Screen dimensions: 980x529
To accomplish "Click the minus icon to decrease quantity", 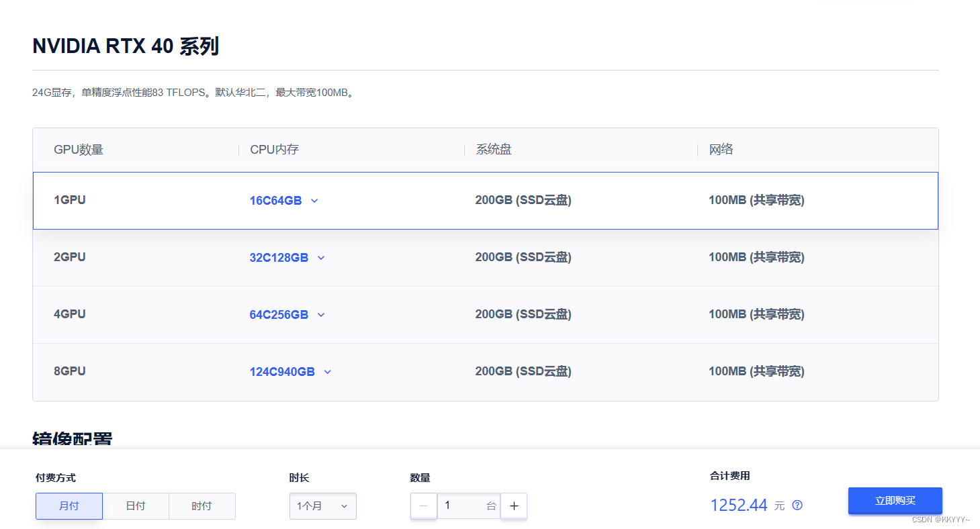I will [423, 506].
